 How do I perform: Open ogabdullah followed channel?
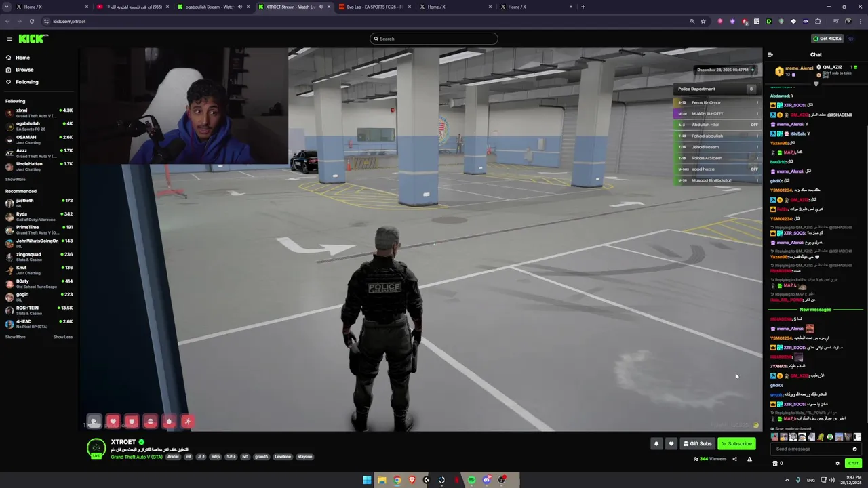point(39,126)
